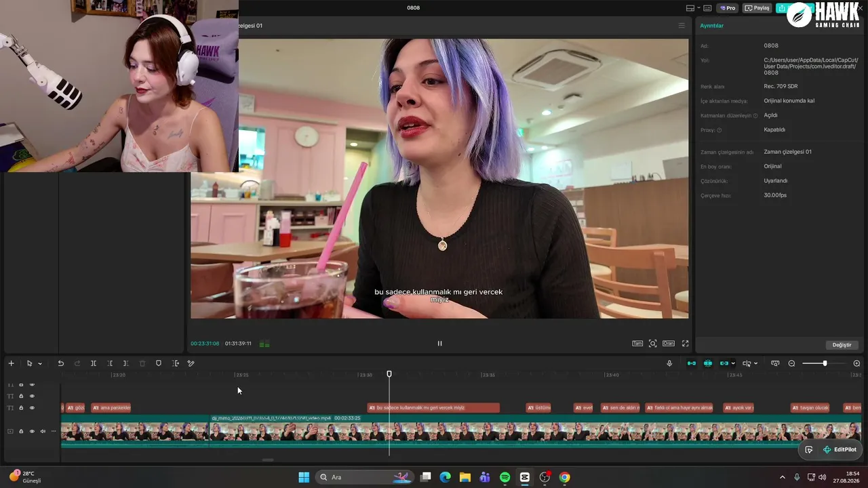Open the player panel hamburger menu
Screen dimensions: 868x488
682,26
